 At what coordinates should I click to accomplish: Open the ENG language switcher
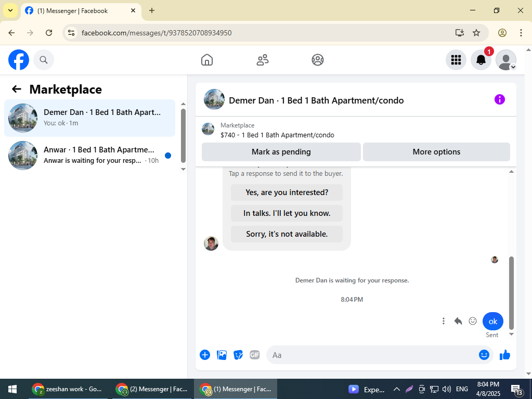pos(462,389)
